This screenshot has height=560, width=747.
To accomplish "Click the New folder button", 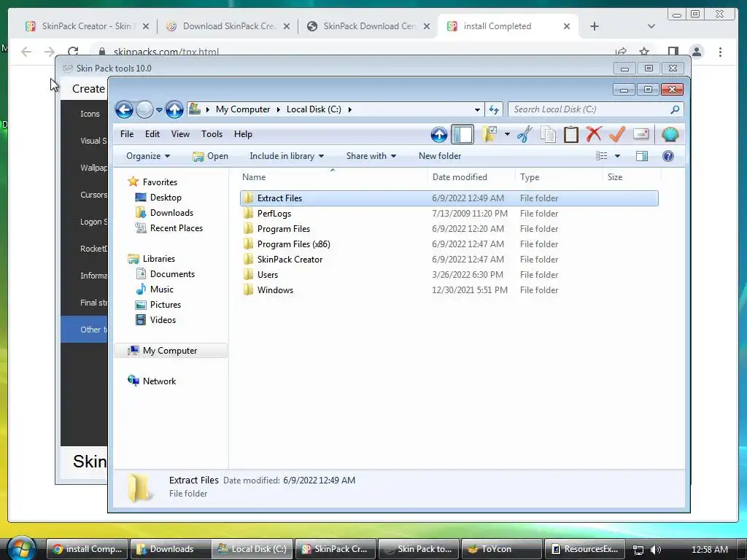I will coord(440,156).
